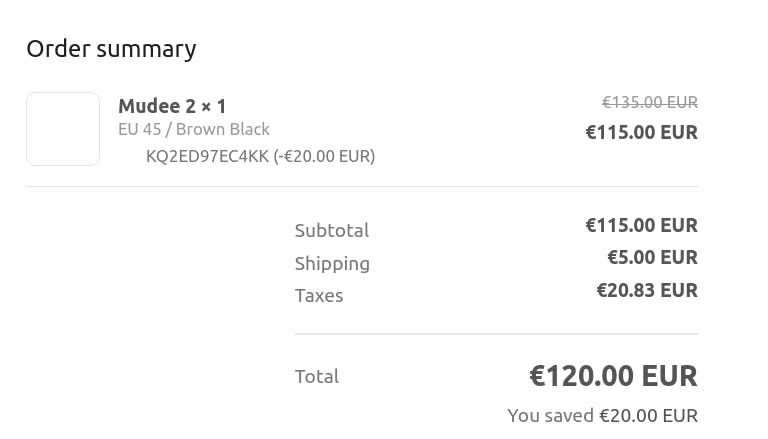
Task: Click the Taxes label
Action: coord(319,295)
